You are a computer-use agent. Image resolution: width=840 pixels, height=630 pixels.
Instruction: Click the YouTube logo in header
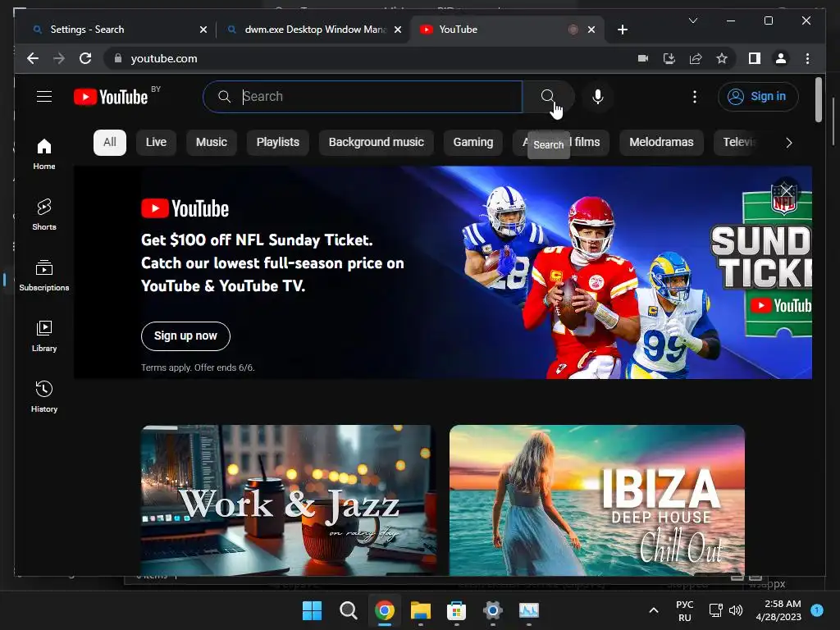(x=111, y=97)
